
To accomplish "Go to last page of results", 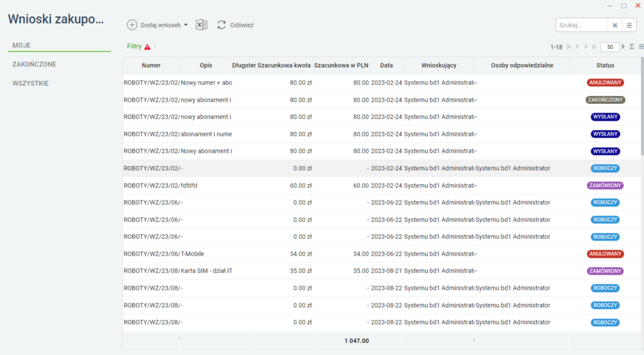I will (x=594, y=46).
